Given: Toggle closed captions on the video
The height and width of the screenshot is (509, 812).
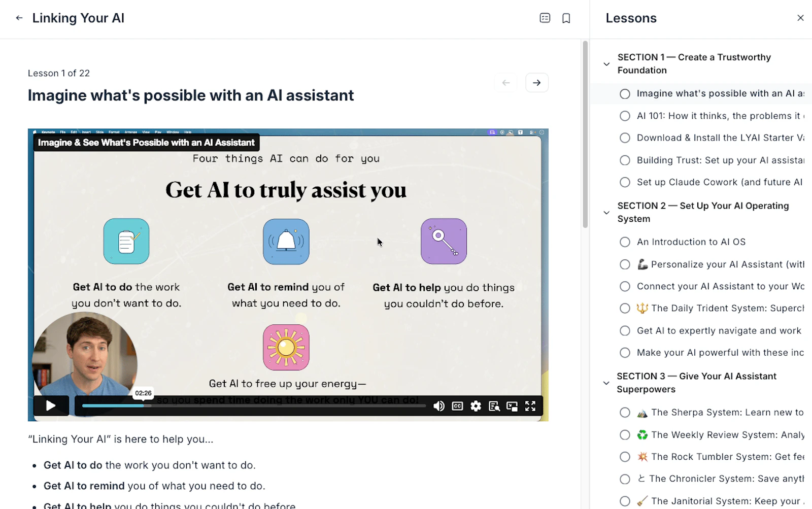Looking at the screenshot, I should coord(457,406).
